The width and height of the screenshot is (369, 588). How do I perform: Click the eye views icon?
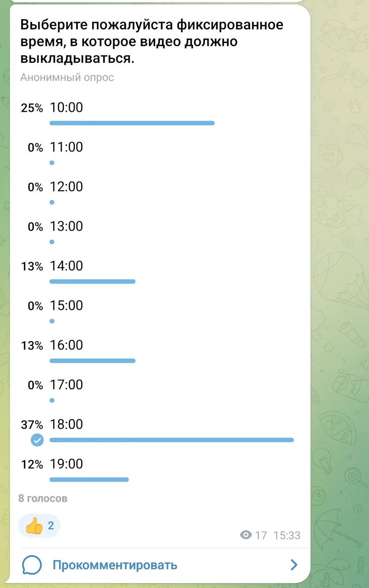coord(246,535)
